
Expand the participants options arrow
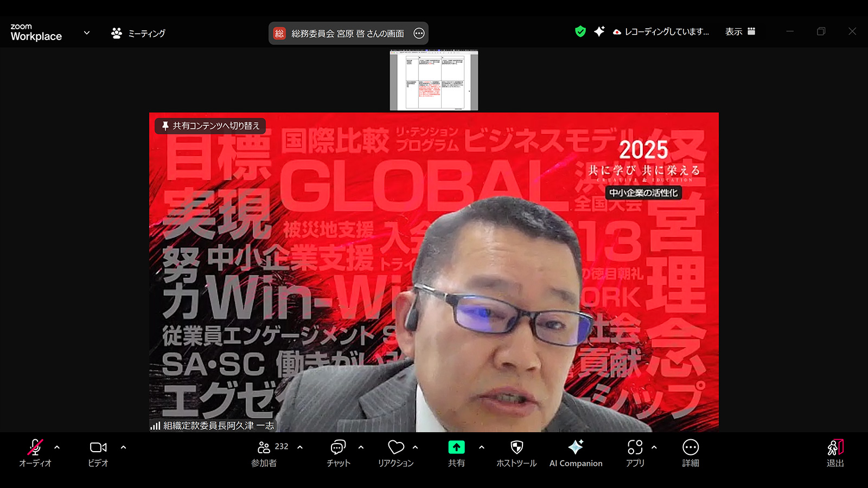(x=300, y=447)
